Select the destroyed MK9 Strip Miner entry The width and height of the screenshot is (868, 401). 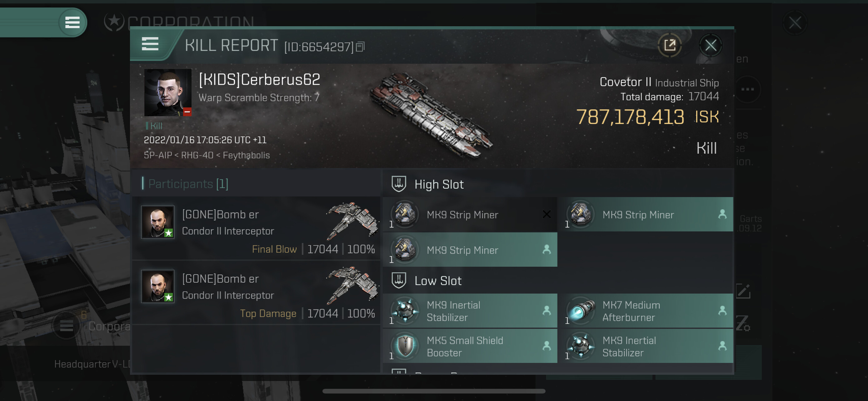pos(470,215)
